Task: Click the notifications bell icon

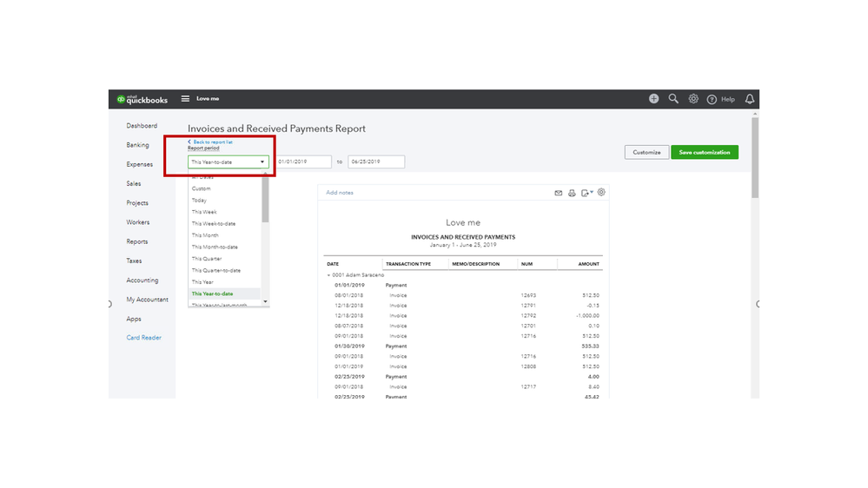Action: 750,99
